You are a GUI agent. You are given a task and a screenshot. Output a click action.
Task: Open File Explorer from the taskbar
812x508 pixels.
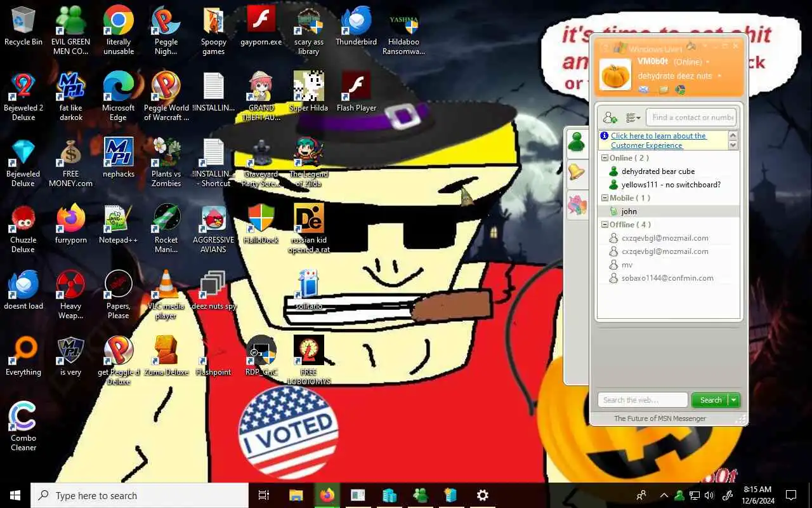(x=296, y=495)
